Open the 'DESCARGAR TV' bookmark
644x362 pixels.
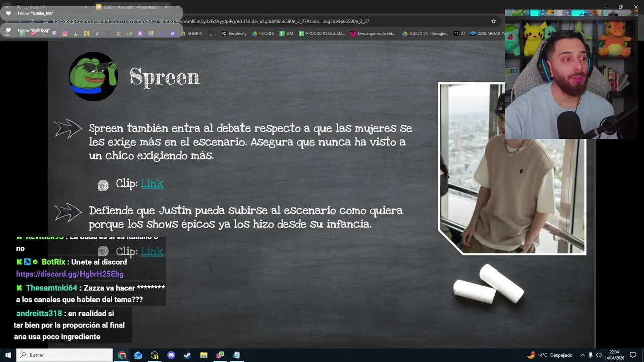coord(487,34)
